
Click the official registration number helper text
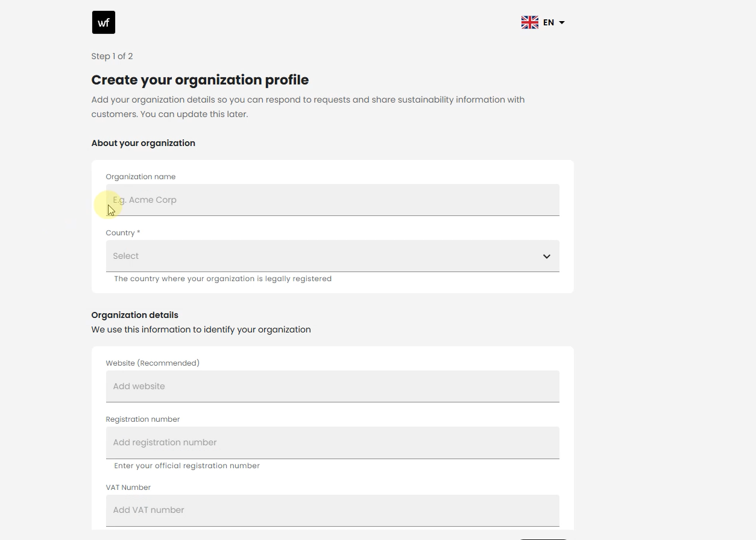point(187,466)
